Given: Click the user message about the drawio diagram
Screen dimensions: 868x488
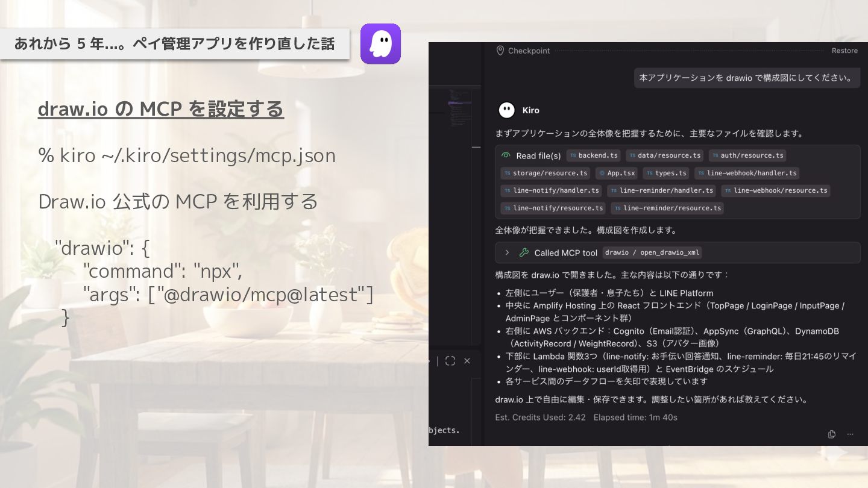Looking at the screenshot, I should click(x=747, y=78).
